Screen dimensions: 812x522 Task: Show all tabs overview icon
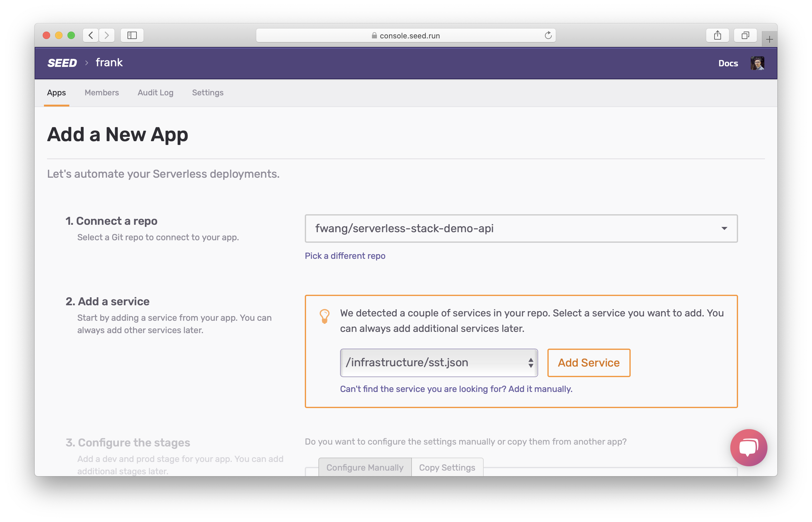[x=745, y=35]
